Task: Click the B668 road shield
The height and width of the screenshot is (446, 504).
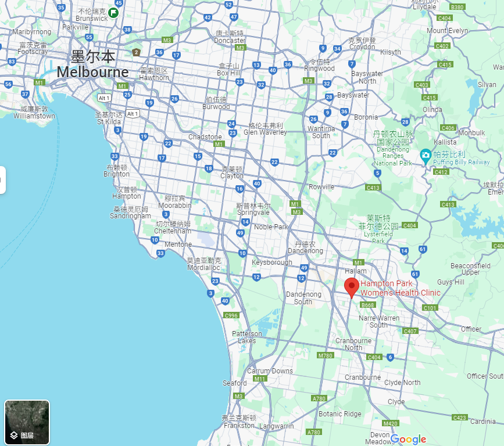Action: tap(368, 305)
